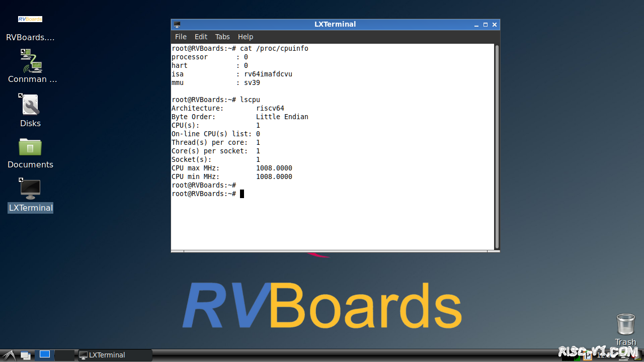644x362 pixels.
Task: Open the LXDE start menu icon
Action: (9, 355)
